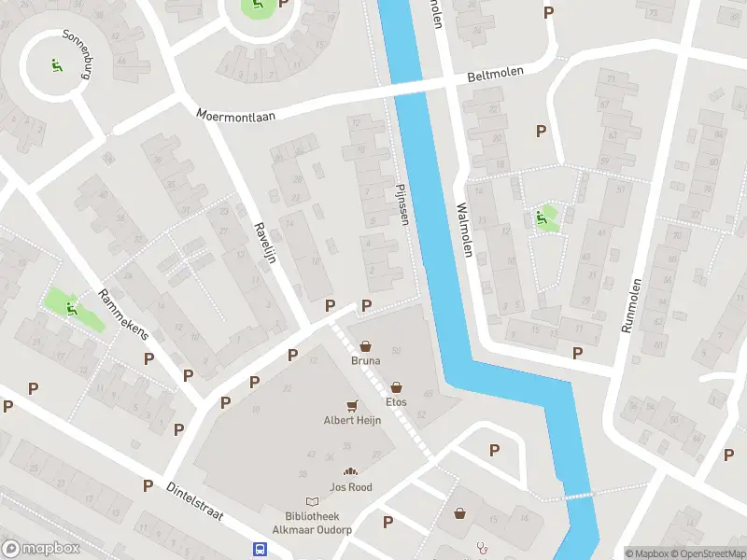This screenshot has height=560, width=747.
Task: Select the Runmolen street label
Action: 632,306
